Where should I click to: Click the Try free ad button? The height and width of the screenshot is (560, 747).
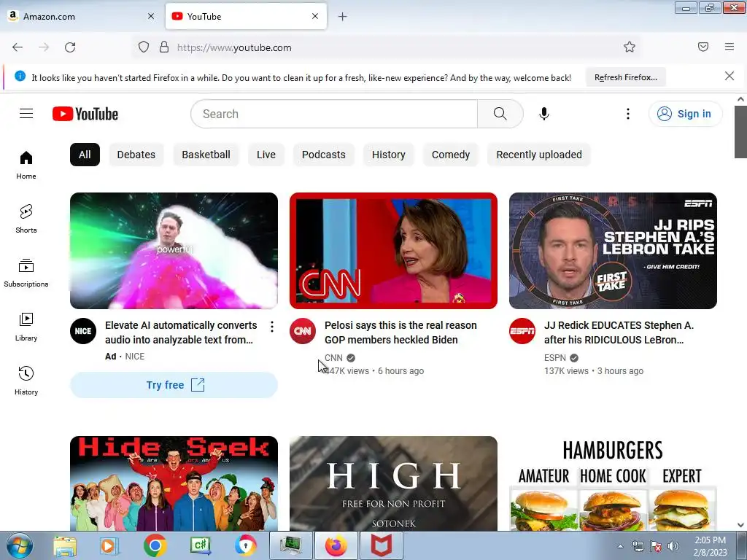tap(174, 385)
